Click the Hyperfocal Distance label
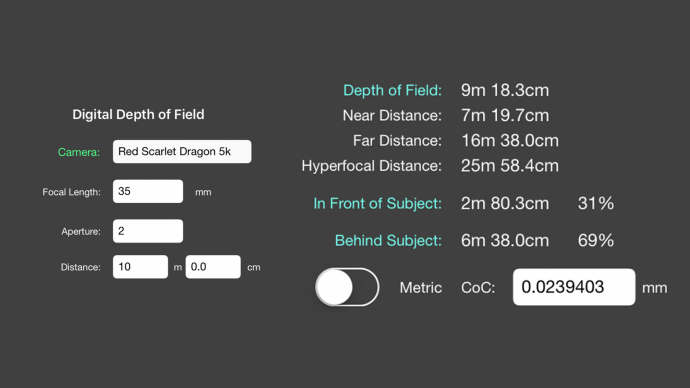Image resolution: width=690 pixels, height=388 pixels. pyautogui.click(x=371, y=166)
